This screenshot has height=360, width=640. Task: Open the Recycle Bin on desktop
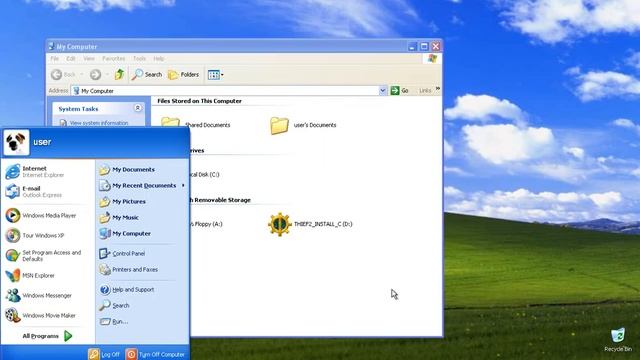pos(618,340)
